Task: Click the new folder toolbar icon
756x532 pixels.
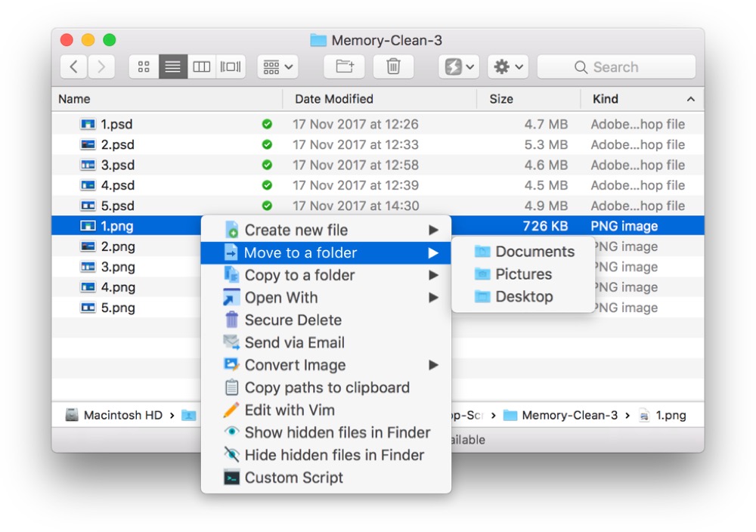Action: point(345,67)
